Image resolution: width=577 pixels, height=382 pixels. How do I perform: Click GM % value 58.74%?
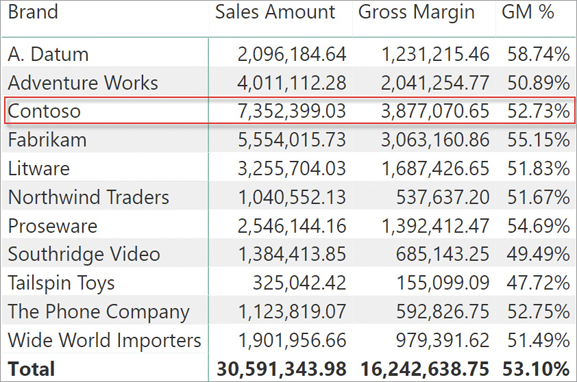[x=539, y=54]
